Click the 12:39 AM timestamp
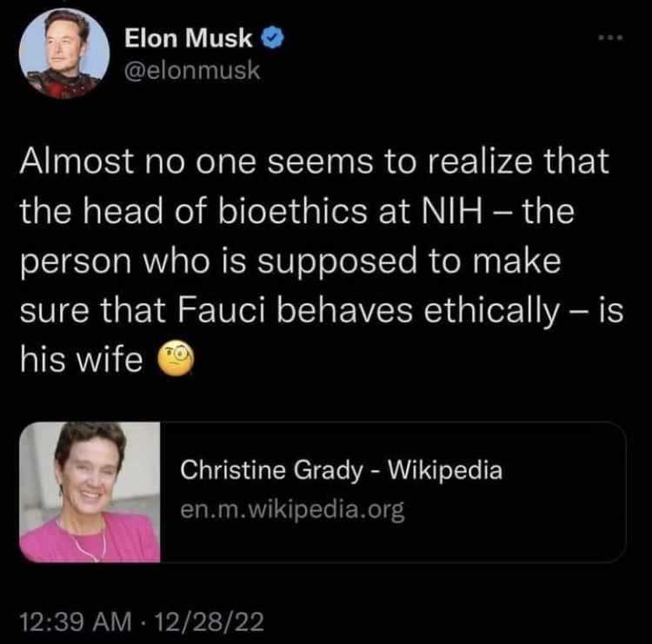 point(76,622)
